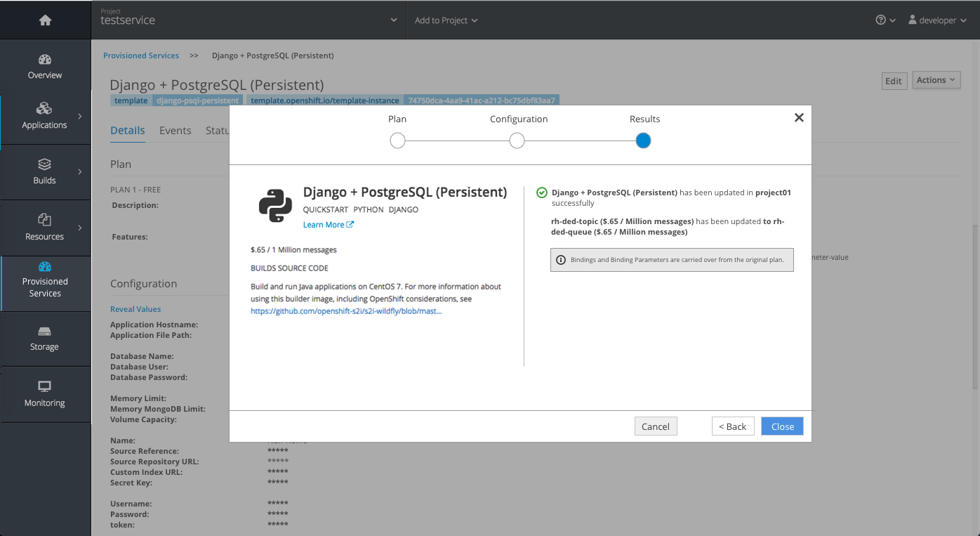Open the developer account dropdown
Screen dimensions: 980x536
pyautogui.click(x=937, y=20)
